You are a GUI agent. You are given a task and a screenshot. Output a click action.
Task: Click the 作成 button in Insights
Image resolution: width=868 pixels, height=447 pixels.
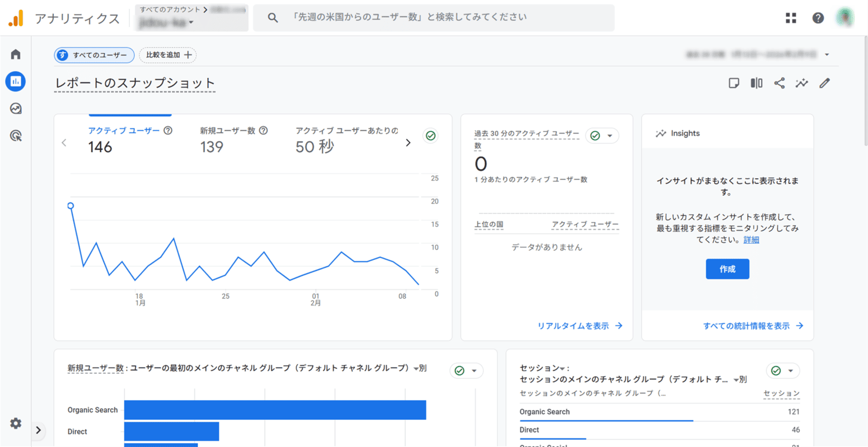[x=727, y=269]
